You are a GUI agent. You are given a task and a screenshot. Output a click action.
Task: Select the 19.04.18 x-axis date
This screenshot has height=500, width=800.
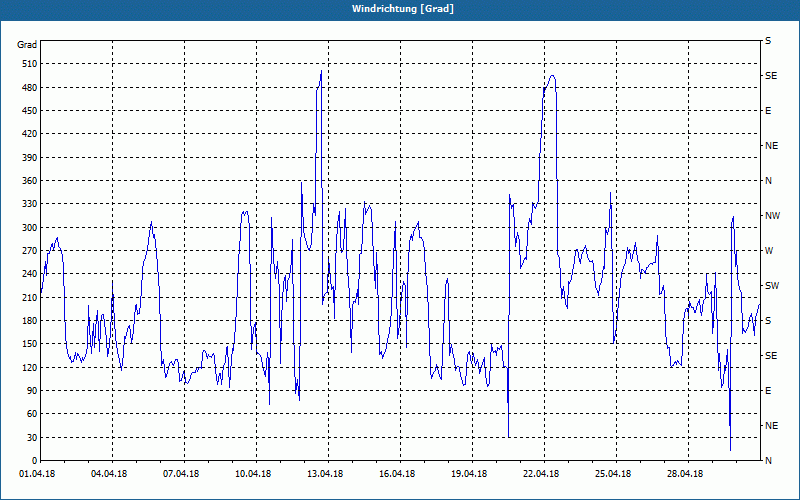tap(469, 474)
